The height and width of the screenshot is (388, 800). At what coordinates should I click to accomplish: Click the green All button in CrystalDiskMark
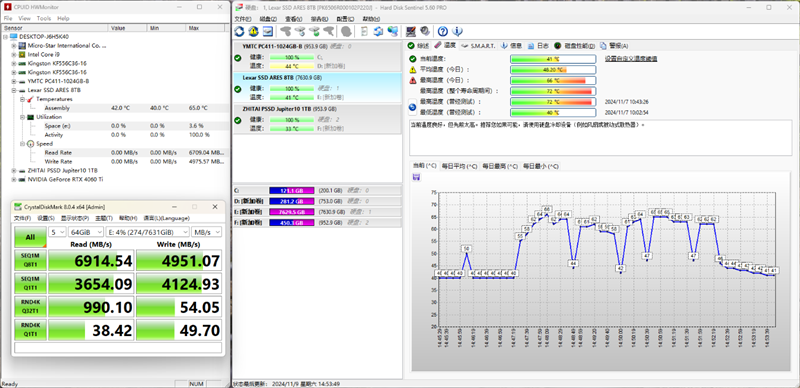[30, 237]
